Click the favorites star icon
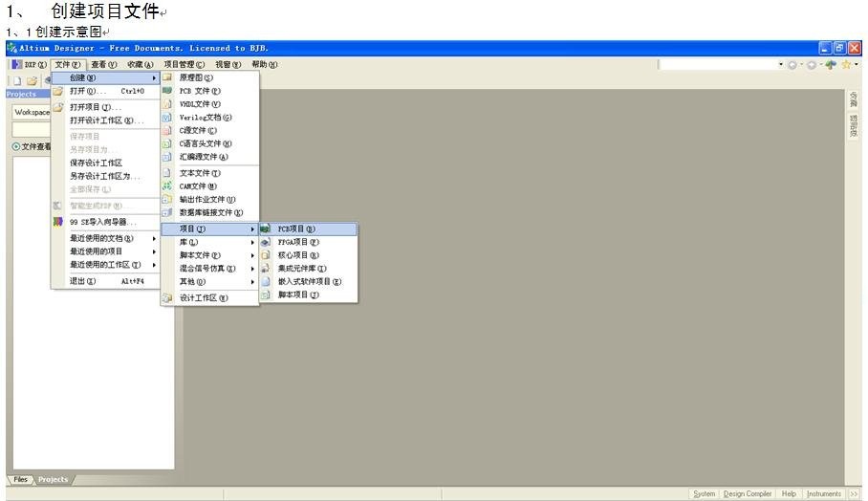 [x=846, y=65]
